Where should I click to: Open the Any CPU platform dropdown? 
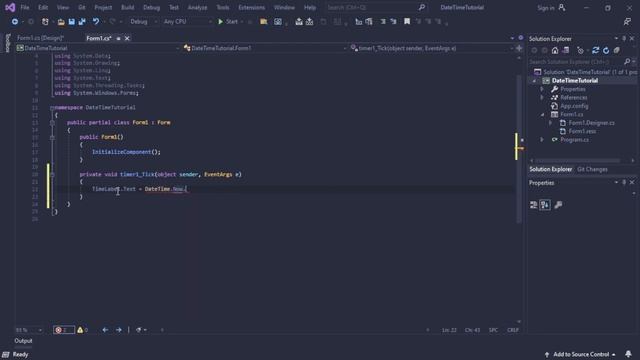(187, 22)
